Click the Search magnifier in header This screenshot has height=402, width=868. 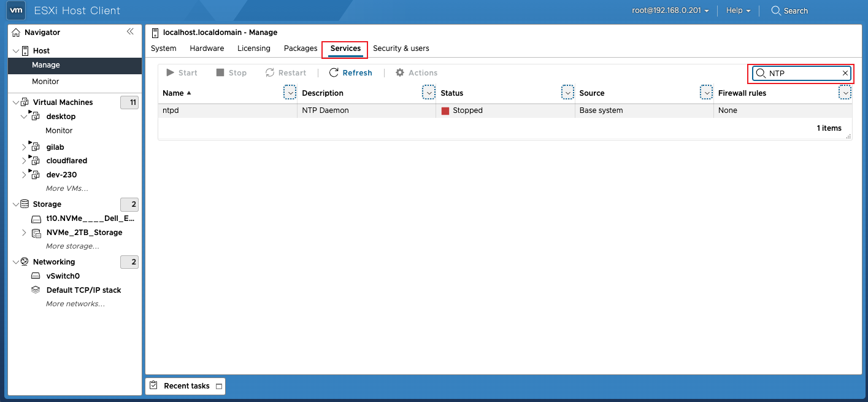coord(776,10)
